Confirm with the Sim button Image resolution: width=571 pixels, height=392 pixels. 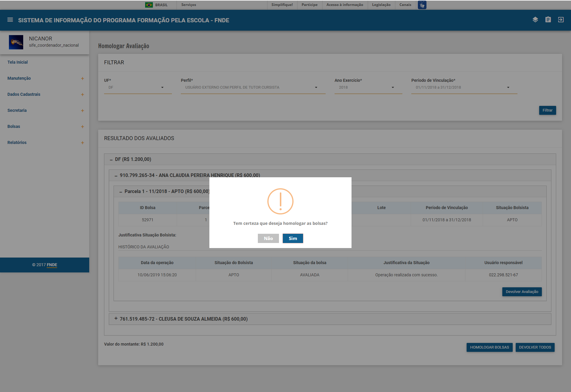pyautogui.click(x=293, y=238)
